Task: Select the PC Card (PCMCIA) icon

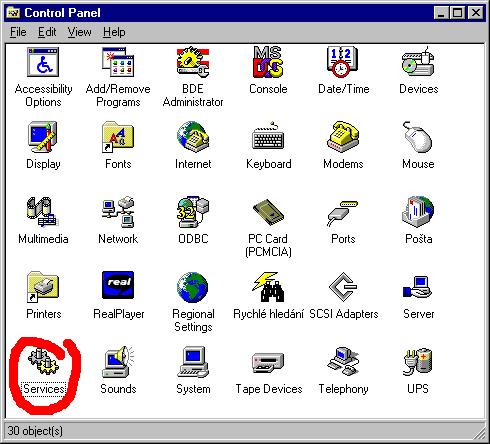Action: pyautogui.click(x=268, y=212)
